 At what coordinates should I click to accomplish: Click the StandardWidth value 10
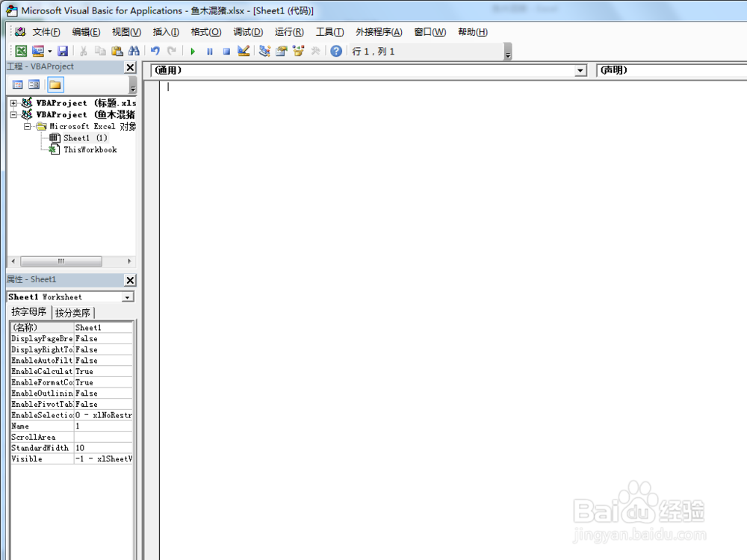click(103, 448)
